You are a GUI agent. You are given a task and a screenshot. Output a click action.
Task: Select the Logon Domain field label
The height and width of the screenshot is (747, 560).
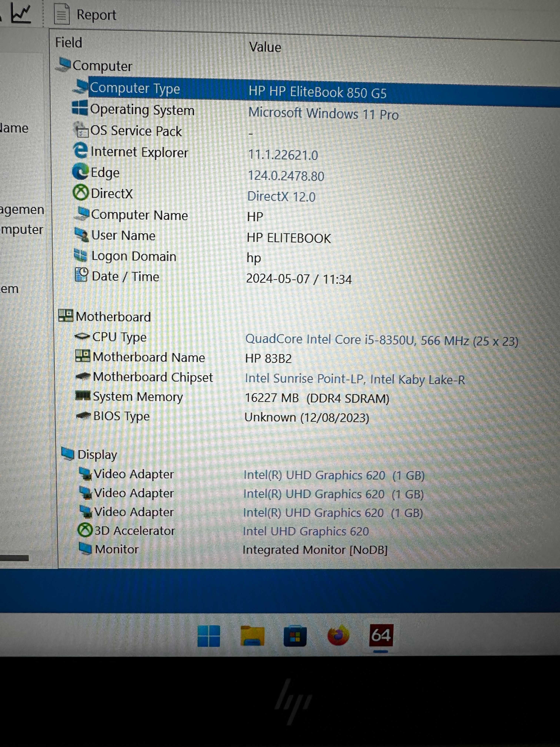[x=134, y=256]
